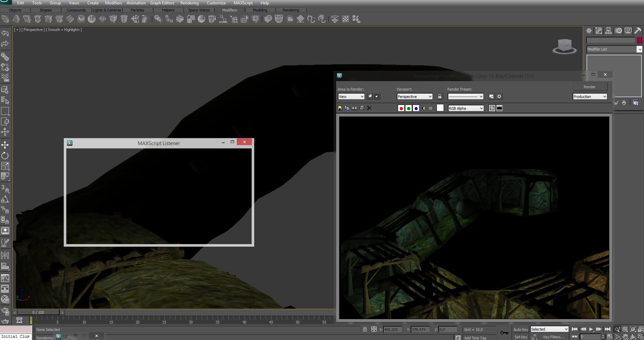Switch to the Lights & Cameras tab
Screen dimensions: 644x340
pyautogui.click(x=107, y=10)
